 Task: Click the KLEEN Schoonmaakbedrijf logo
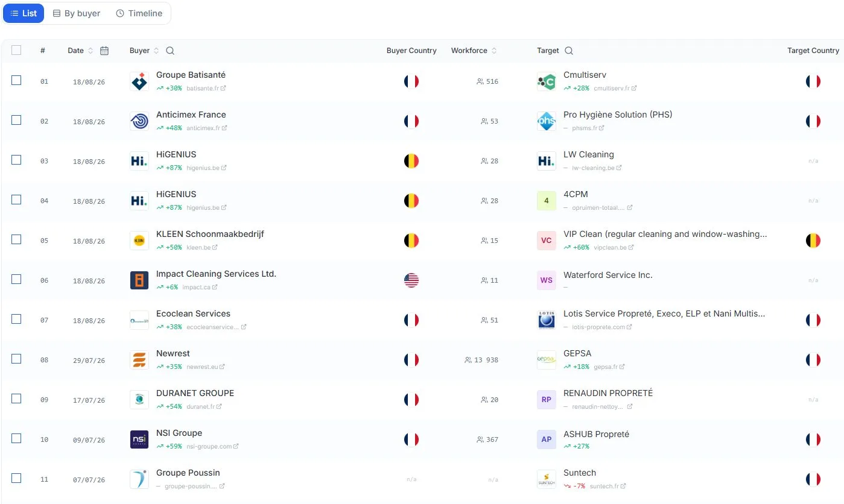pyautogui.click(x=139, y=241)
